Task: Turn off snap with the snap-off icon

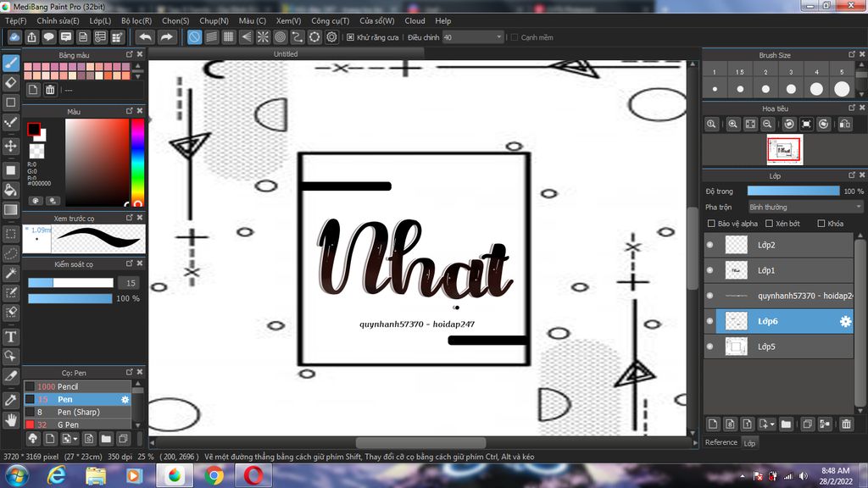Action: pos(194,37)
